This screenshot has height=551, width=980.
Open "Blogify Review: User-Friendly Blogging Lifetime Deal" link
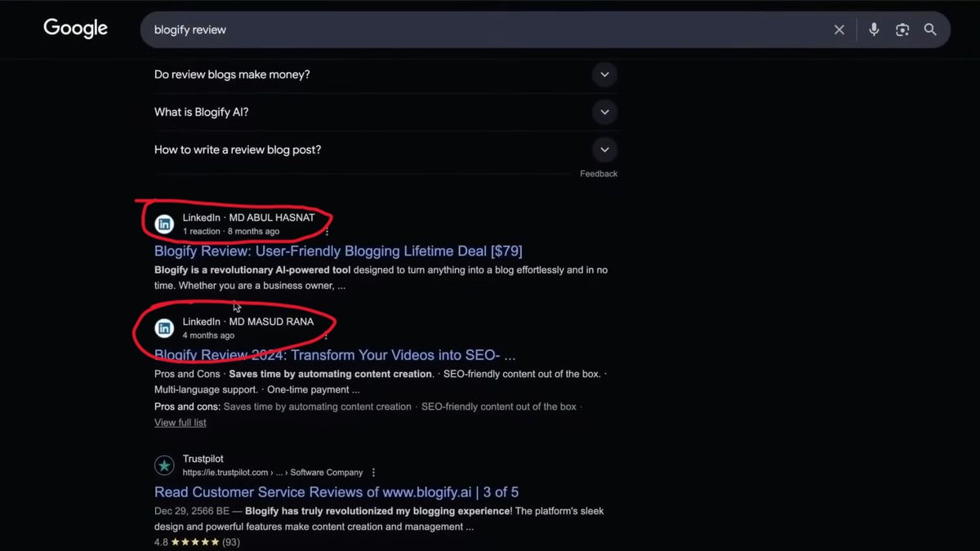[338, 251]
